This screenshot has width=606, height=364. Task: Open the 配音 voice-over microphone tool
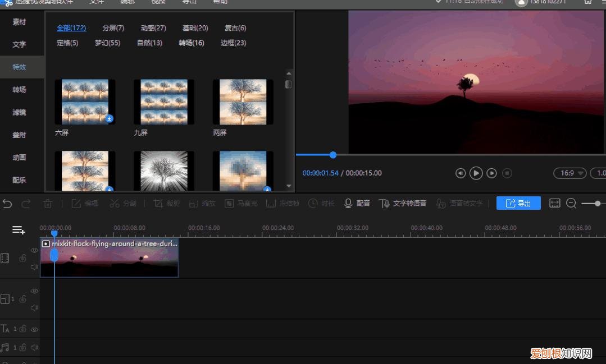pyautogui.click(x=358, y=203)
